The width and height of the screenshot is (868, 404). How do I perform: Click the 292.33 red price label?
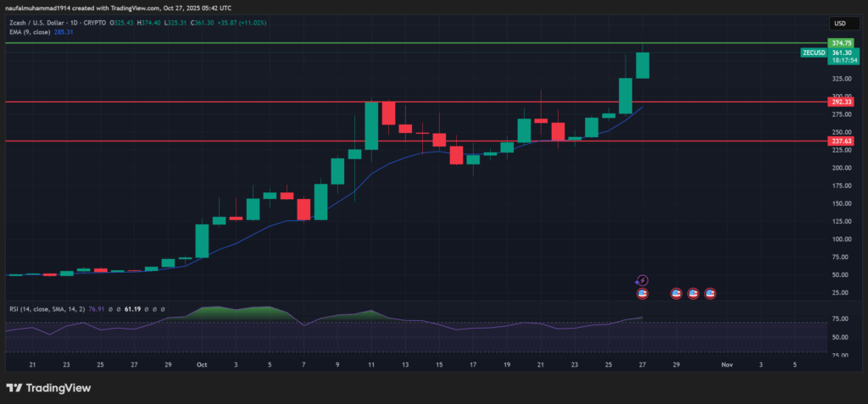click(x=841, y=102)
